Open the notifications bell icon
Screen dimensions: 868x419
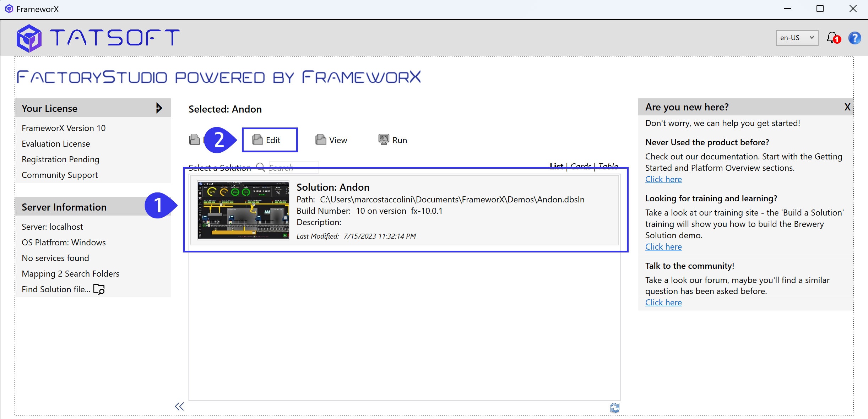[x=833, y=38]
